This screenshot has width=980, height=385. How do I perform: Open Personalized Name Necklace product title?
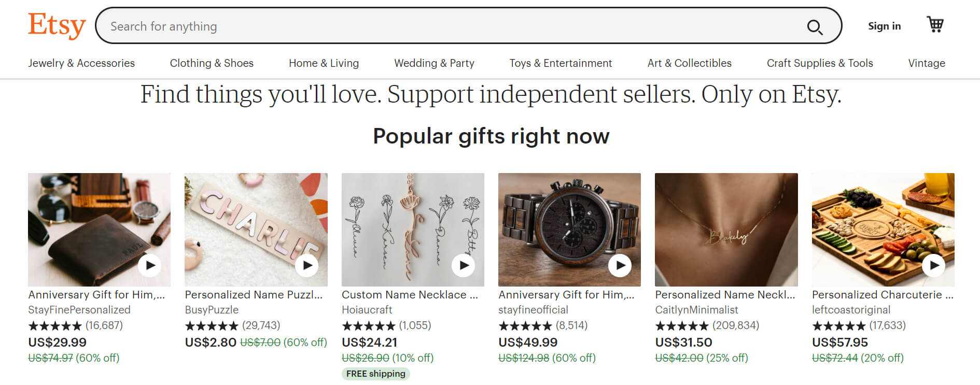pyautogui.click(x=724, y=295)
